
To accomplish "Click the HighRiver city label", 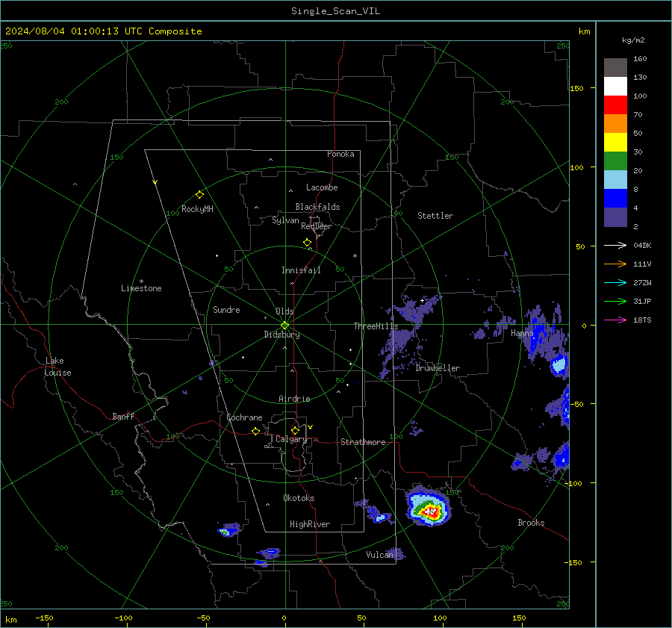I will tap(310, 524).
